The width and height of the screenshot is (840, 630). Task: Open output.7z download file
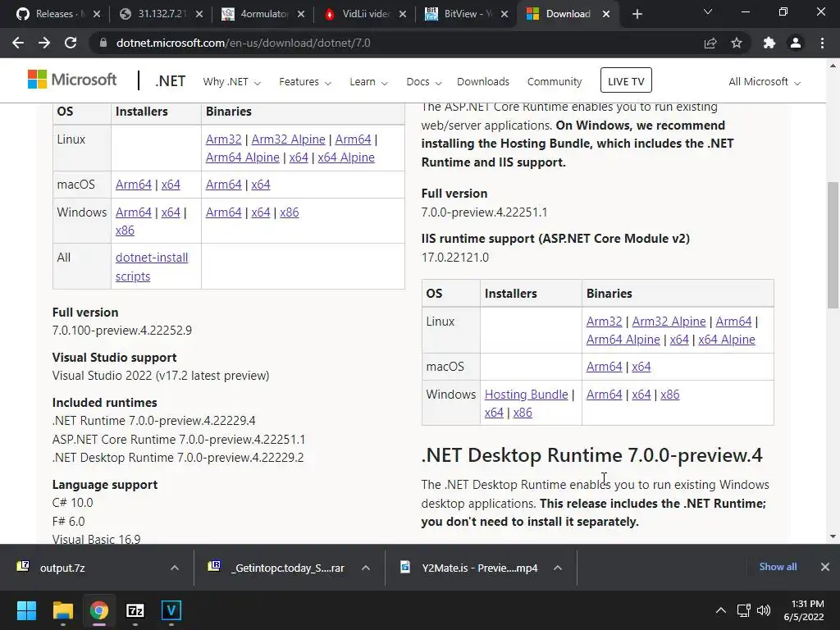click(62, 568)
